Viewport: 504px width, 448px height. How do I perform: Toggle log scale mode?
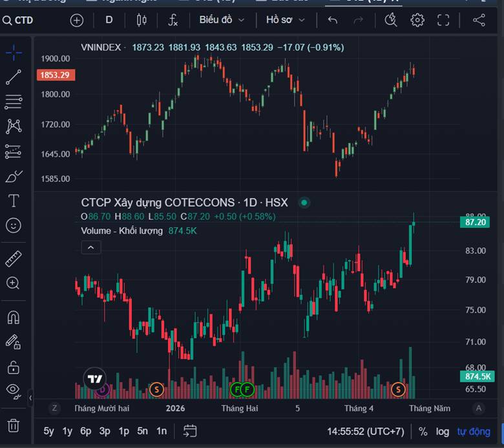442,431
